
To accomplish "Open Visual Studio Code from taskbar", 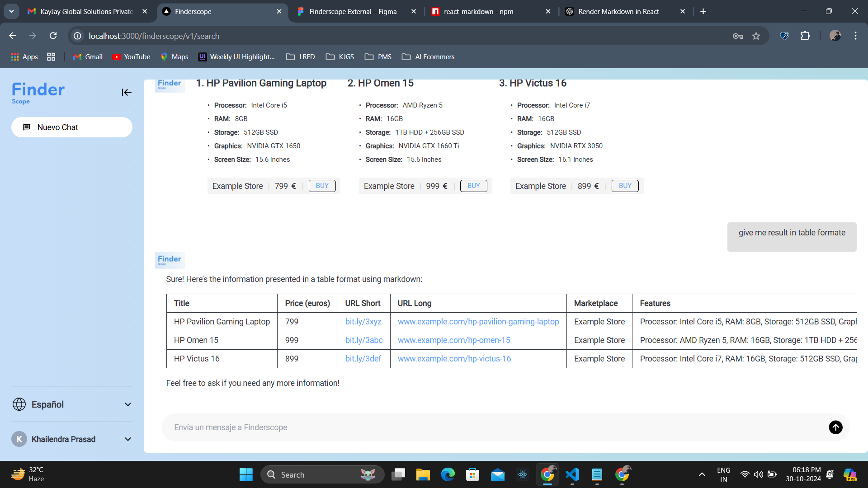I will [x=572, y=474].
